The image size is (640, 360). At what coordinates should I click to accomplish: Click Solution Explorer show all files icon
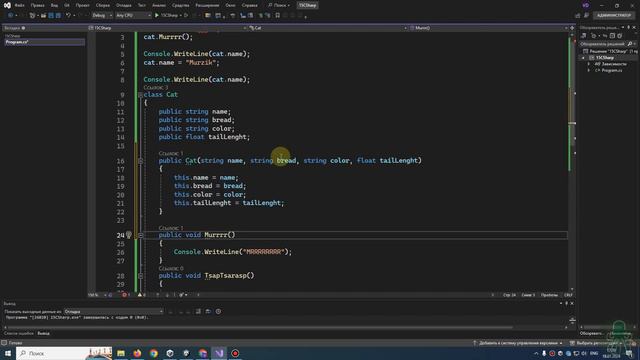pyautogui.click(x=620, y=36)
